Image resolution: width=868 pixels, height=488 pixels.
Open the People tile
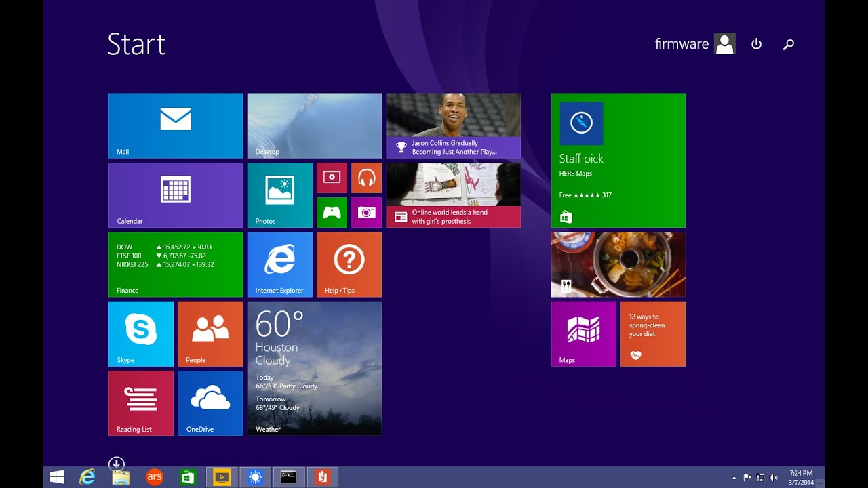tap(210, 334)
